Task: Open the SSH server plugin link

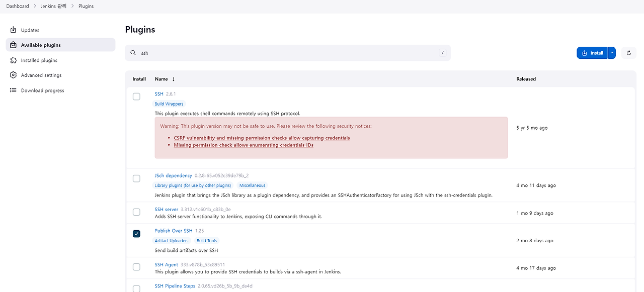Action: click(167, 209)
